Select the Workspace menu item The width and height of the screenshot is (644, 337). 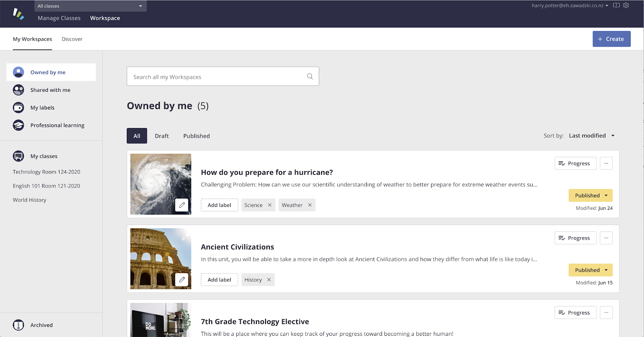(x=105, y=18)
